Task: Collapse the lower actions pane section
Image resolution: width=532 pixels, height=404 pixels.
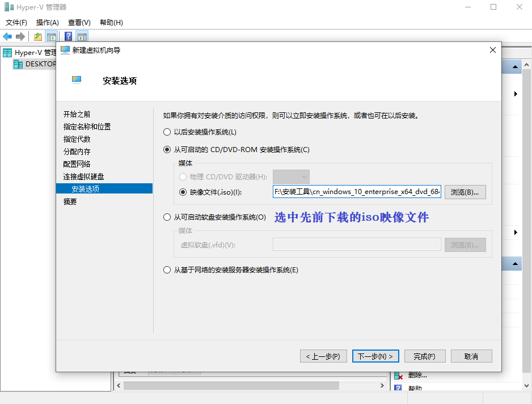Action: pos(515,264)
